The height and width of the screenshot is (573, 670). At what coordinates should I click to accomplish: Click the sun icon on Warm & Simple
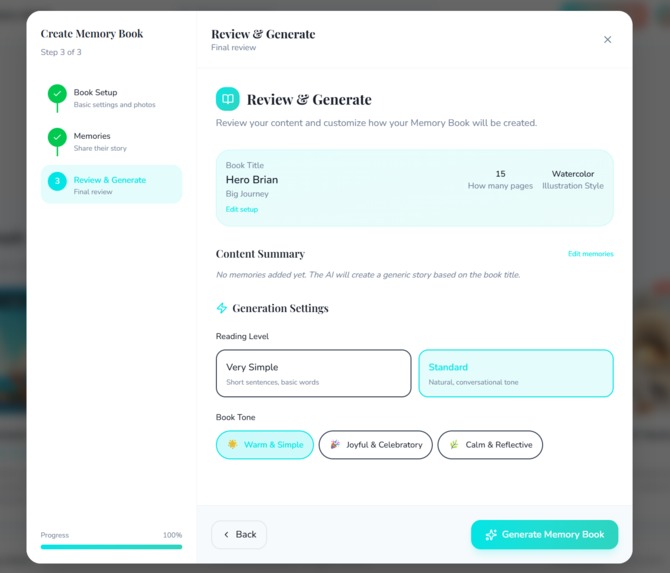232,444
